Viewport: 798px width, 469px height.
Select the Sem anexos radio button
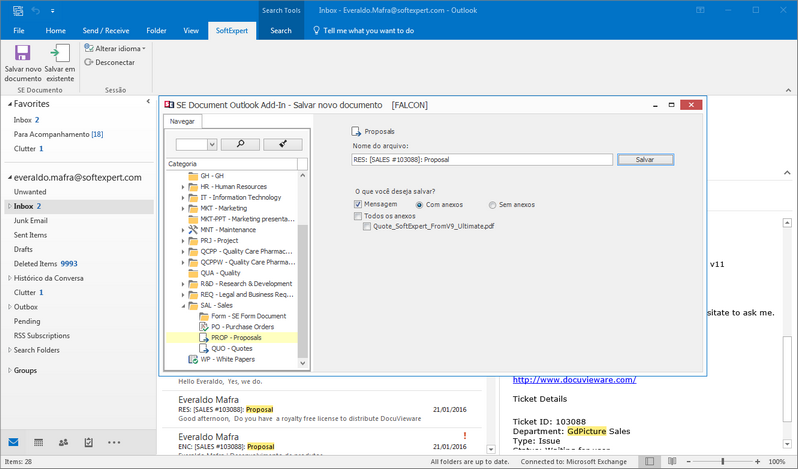click(x=492, y=204)
